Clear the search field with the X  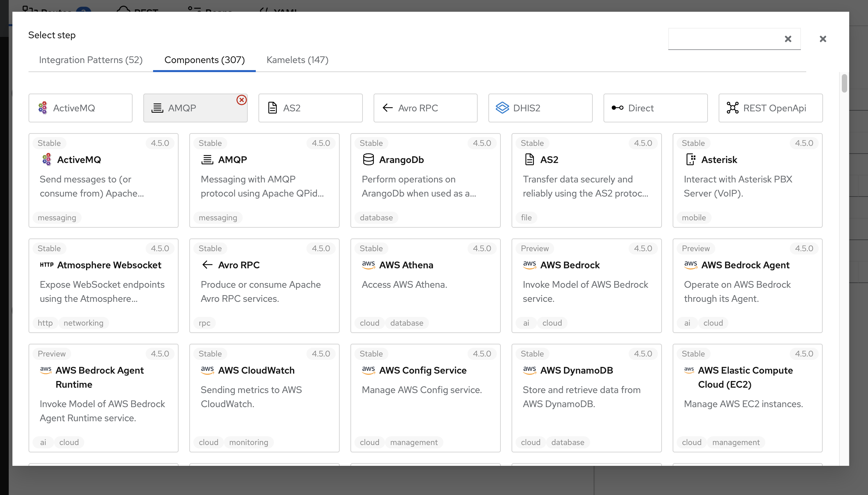(788, 39)
